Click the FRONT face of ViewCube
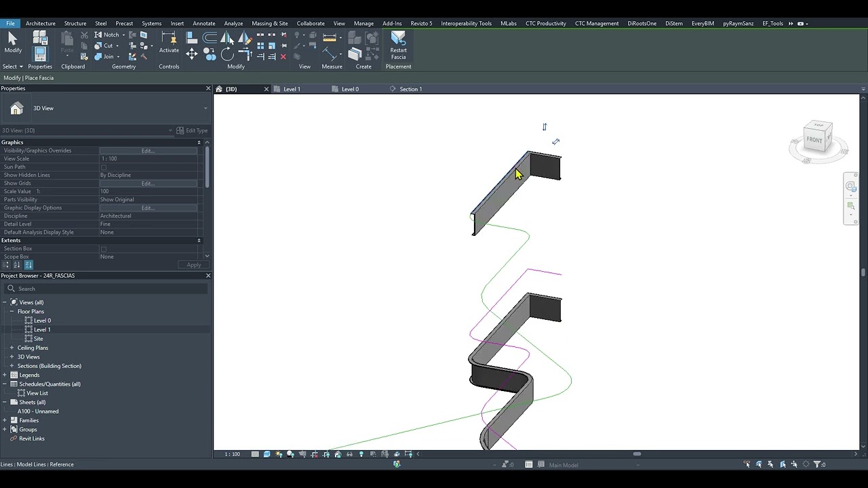868x488 pixels. [x=814, y=140]
